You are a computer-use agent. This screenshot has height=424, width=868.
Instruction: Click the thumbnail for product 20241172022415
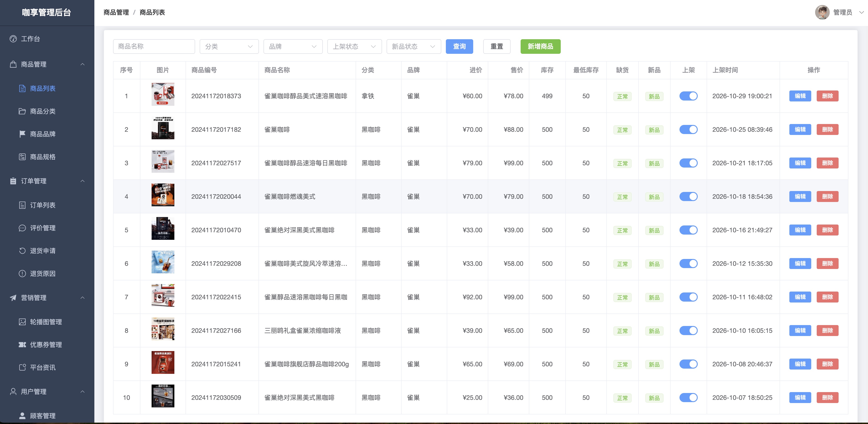(163, 295)
